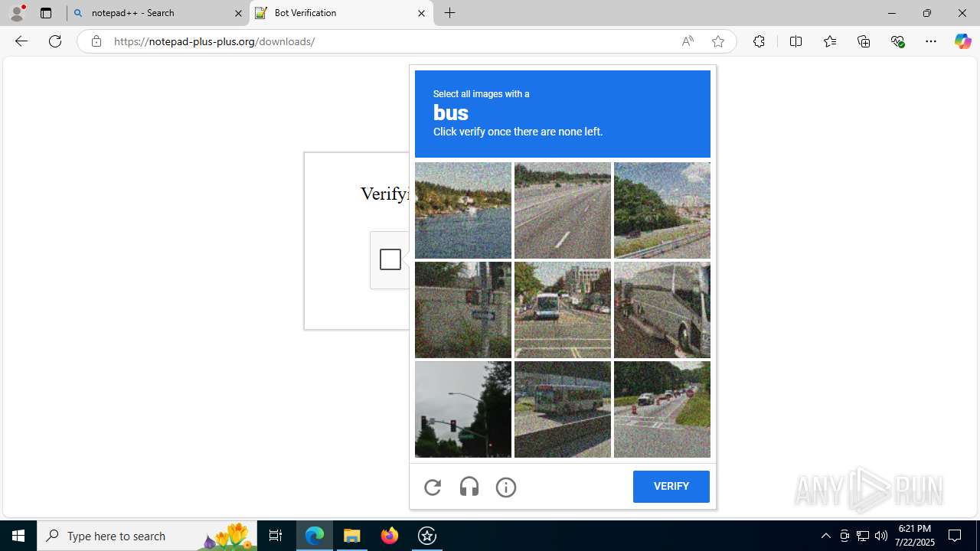Select the Bot Verification tab
This screenshot has height=551, width=980.
click(341, 13)
